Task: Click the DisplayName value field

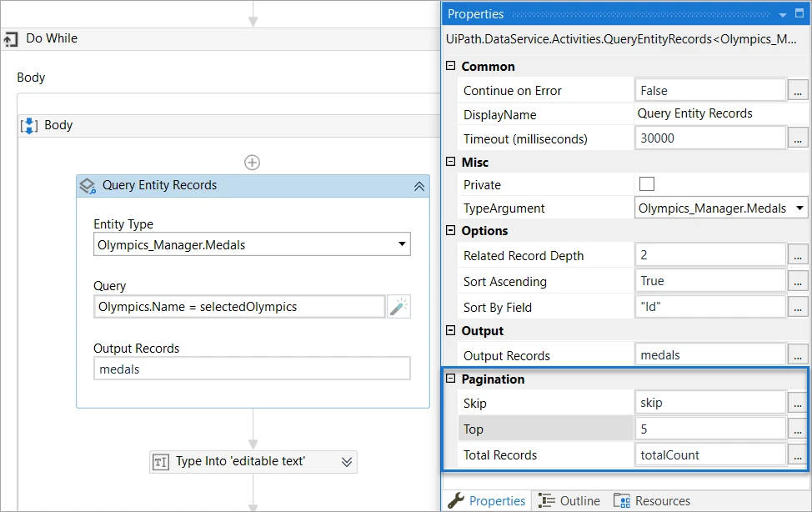Action: pyautogui.click(x=720, y=114)
